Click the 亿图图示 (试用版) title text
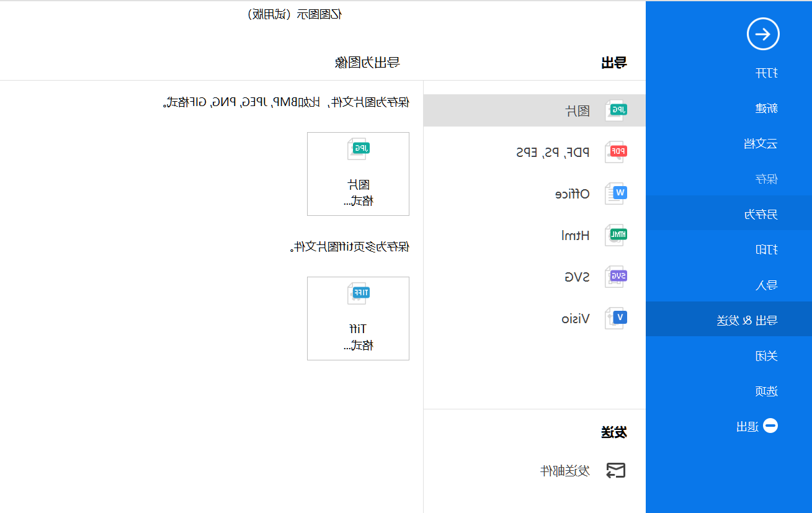The width and height of the screenshot is (812, 513). pyautogui.click(x=295, y=14)
